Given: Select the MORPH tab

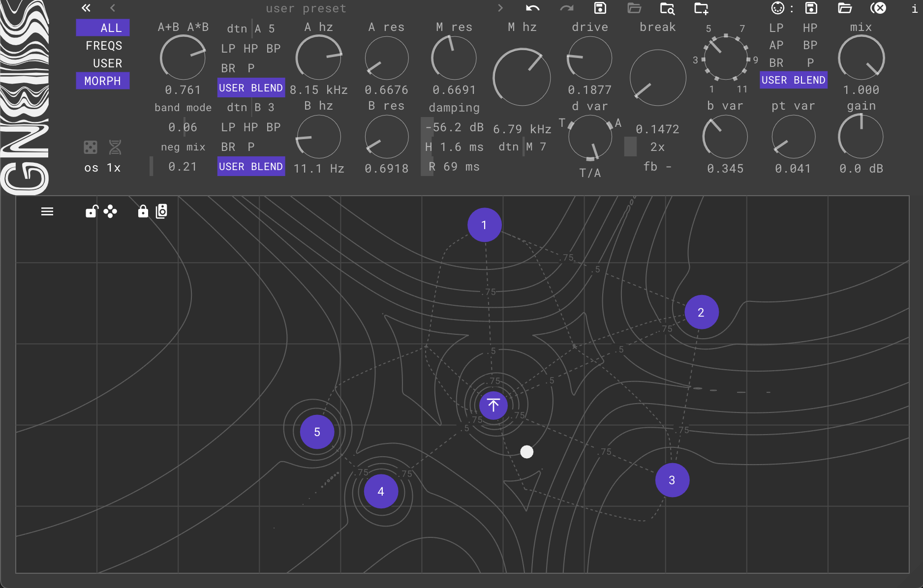Looking at the screenshot, I should 103,81.
